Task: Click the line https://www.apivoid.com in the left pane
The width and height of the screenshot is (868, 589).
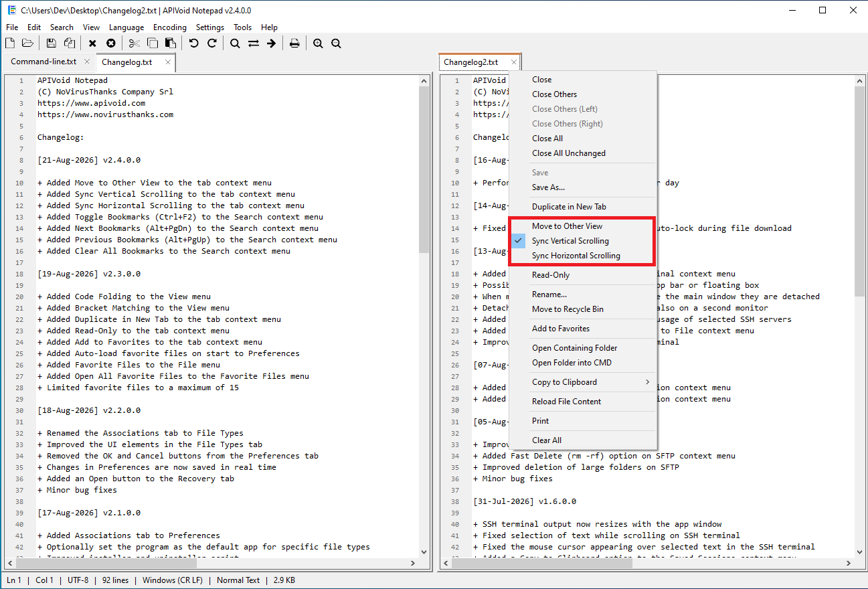Action: [91, 103]
